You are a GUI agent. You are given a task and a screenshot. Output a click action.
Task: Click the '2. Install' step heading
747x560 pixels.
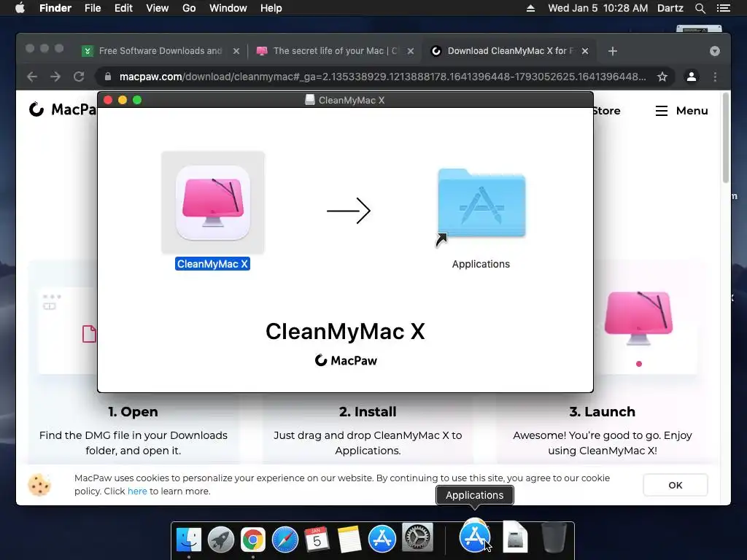coord(368,411)
